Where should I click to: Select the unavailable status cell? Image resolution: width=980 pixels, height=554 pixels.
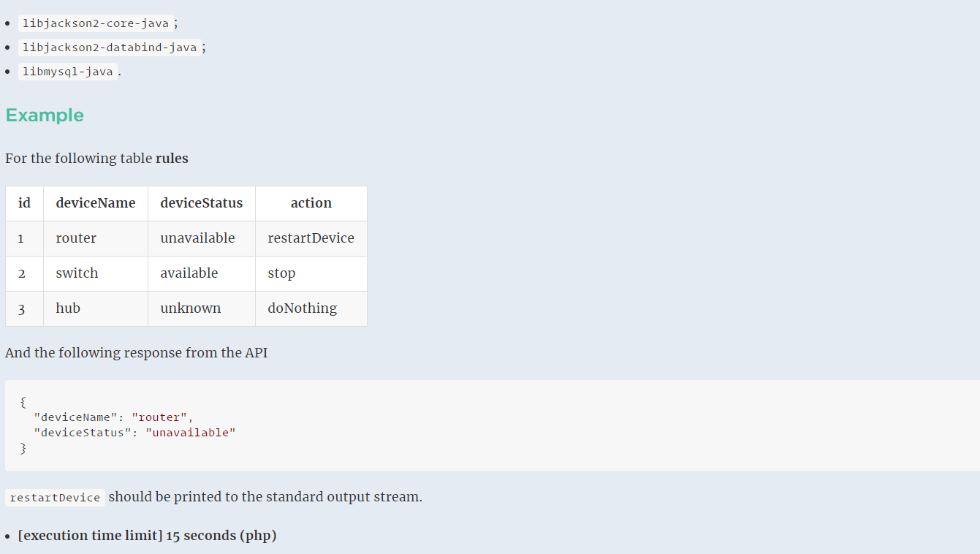coord(197,238)
